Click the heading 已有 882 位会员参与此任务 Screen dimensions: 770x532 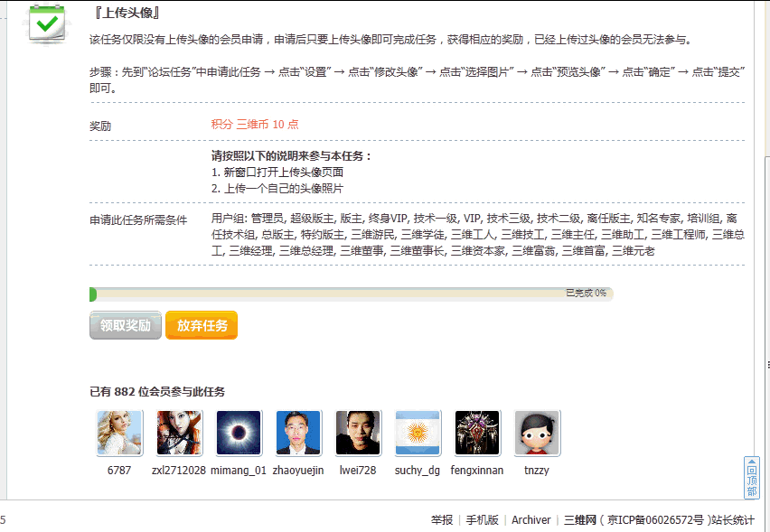tap(157, 392)
